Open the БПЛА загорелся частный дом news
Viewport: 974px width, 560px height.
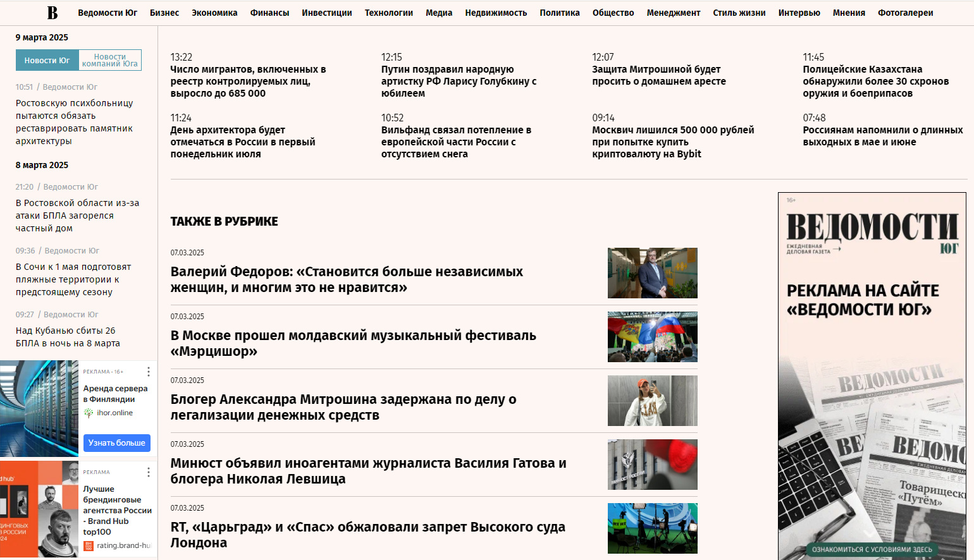[77, 216]
